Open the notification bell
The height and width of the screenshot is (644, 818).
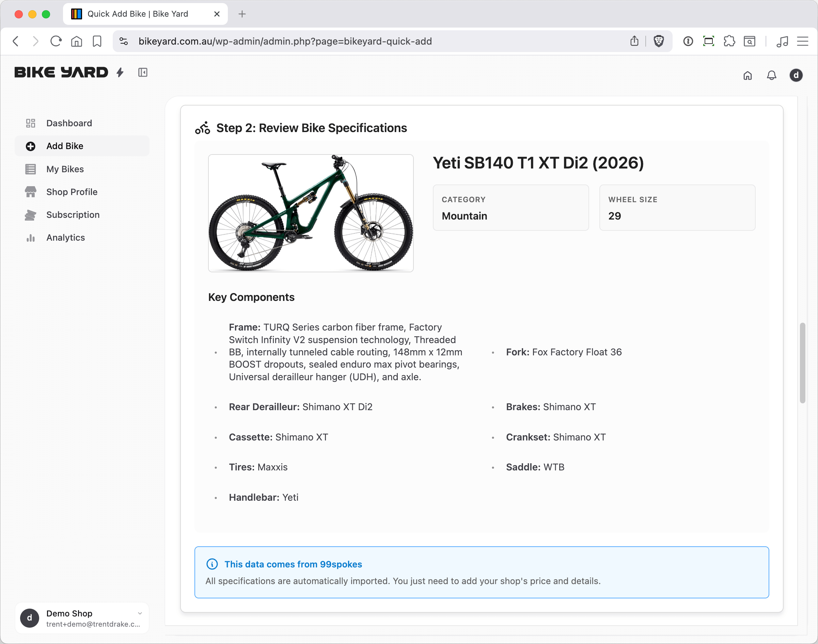[x=771, y=76]
